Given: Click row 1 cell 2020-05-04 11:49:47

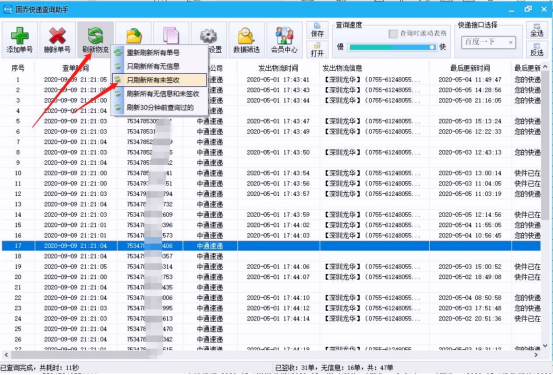Looking at the screenshot, I should pyautogui.click(x=470, y=80).
